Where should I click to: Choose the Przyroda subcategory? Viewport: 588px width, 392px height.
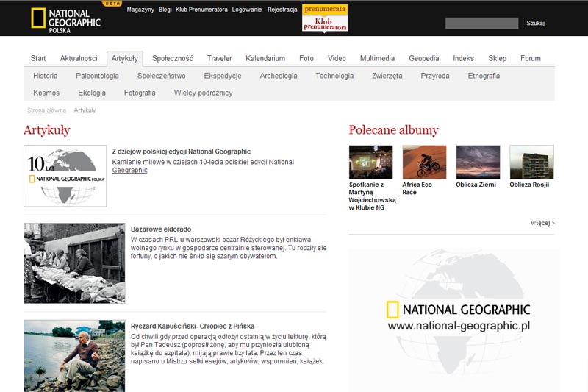(x=435, y=76)
